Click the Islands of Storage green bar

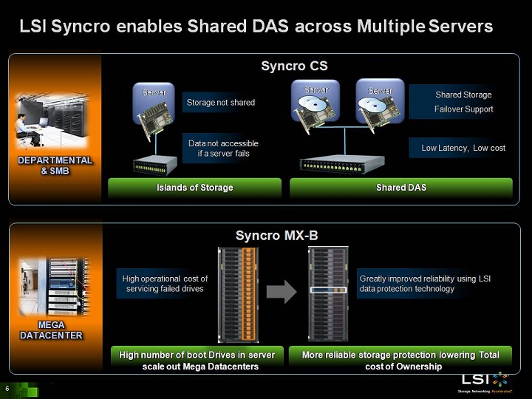[x=195, y=188]
